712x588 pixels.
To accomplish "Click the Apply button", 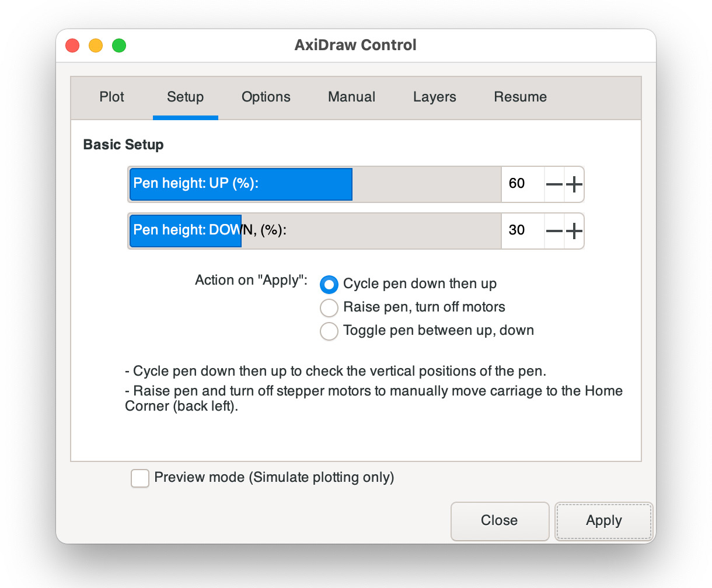I will click(604, 521).
